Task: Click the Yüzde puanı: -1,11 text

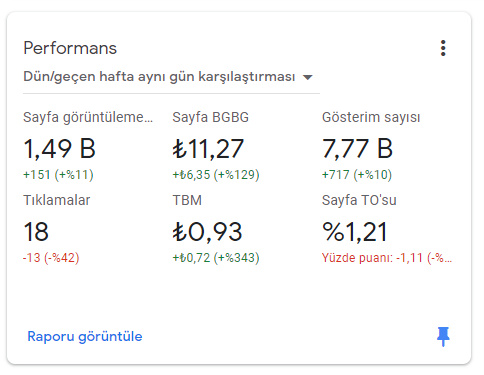Action: [387, 258]
